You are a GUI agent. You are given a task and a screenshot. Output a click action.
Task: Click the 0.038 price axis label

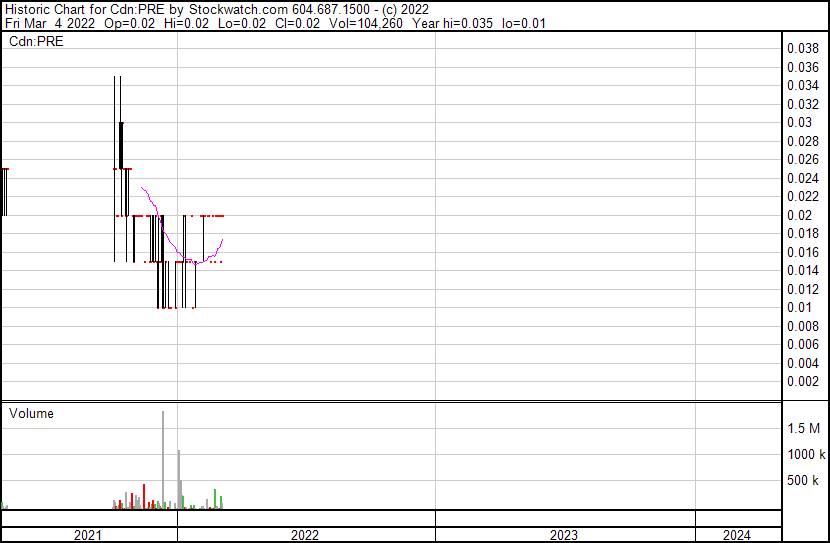point(803,48)
